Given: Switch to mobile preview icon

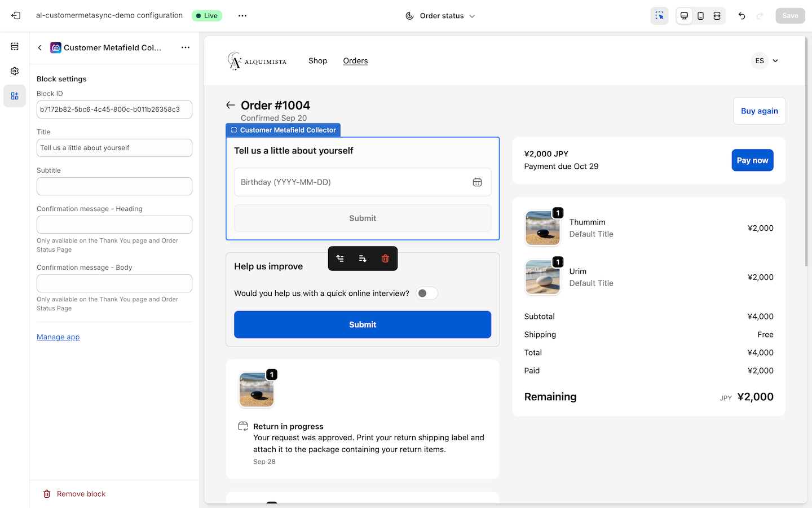Looking at the screenshot, I should point(700,15).
